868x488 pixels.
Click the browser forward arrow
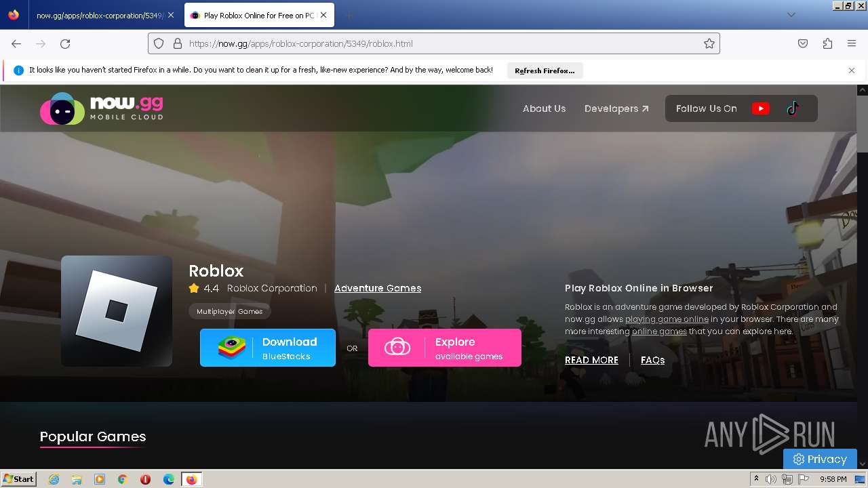[41, 43]
